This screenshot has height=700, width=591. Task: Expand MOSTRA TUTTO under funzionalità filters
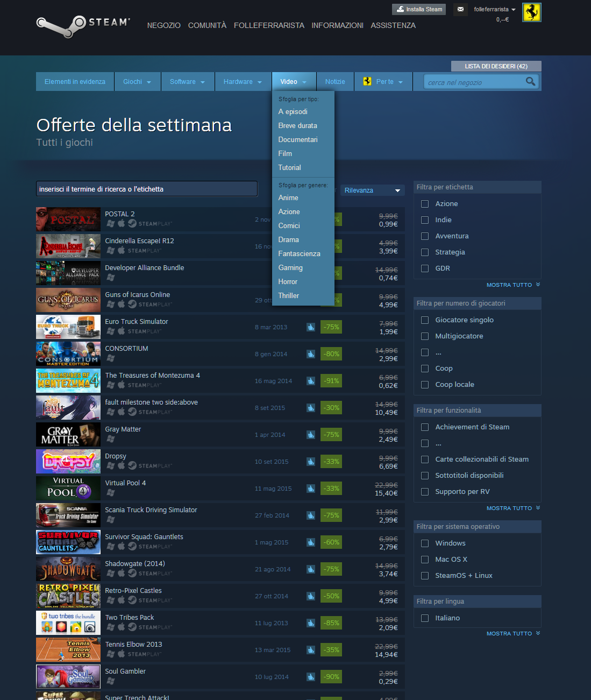pos(513,508)
